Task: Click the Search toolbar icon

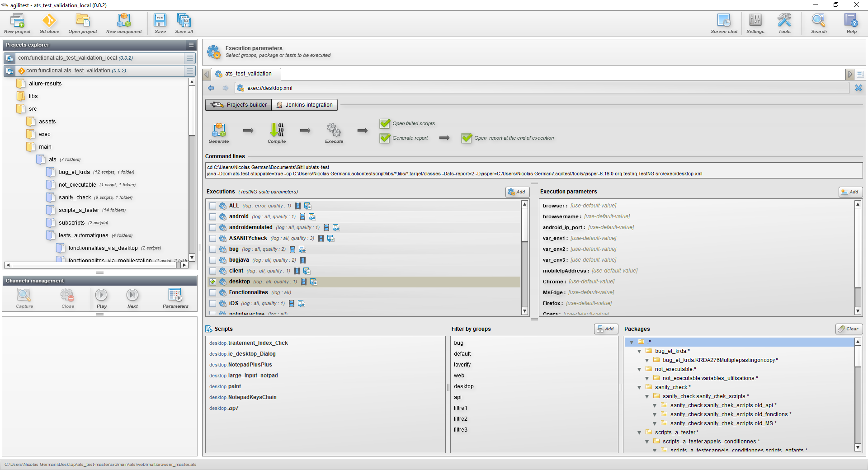Action: (818, 23)
